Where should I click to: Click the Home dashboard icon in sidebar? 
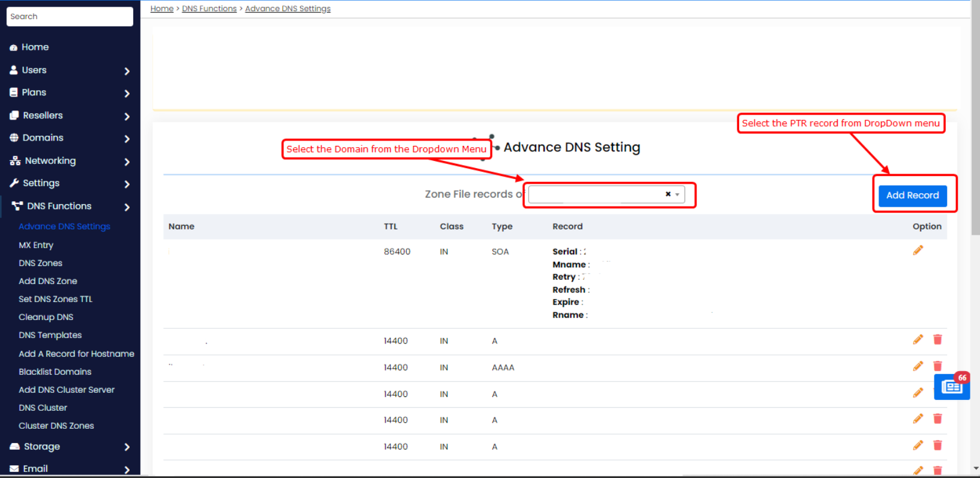(13, 47)
